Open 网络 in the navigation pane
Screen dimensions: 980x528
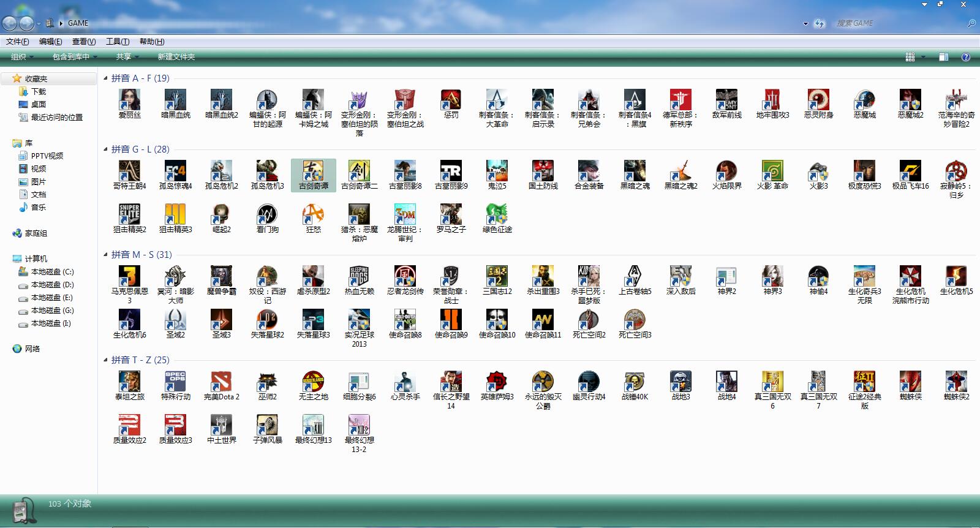[32, 349]
